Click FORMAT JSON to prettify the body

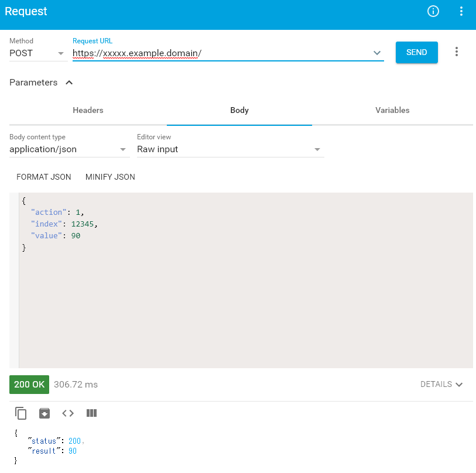click(x=43, y=177)
